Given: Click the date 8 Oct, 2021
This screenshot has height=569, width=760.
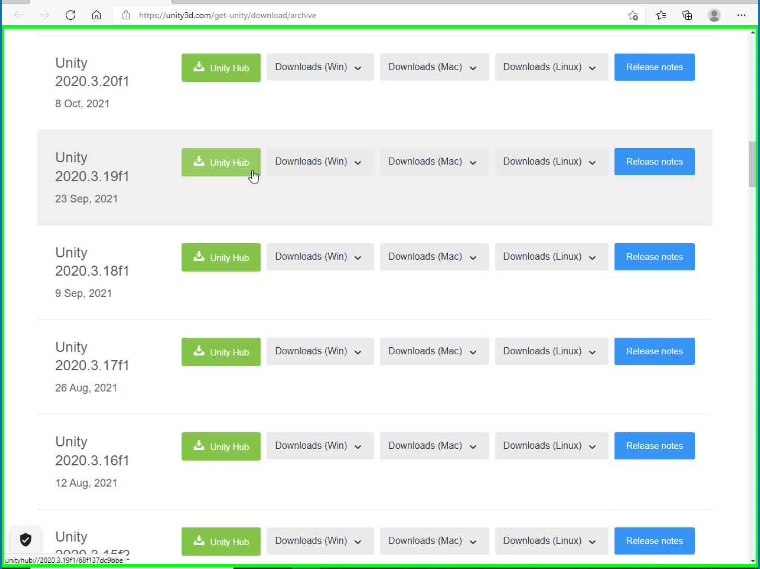Looking at the screenshot, I should 82,103.
